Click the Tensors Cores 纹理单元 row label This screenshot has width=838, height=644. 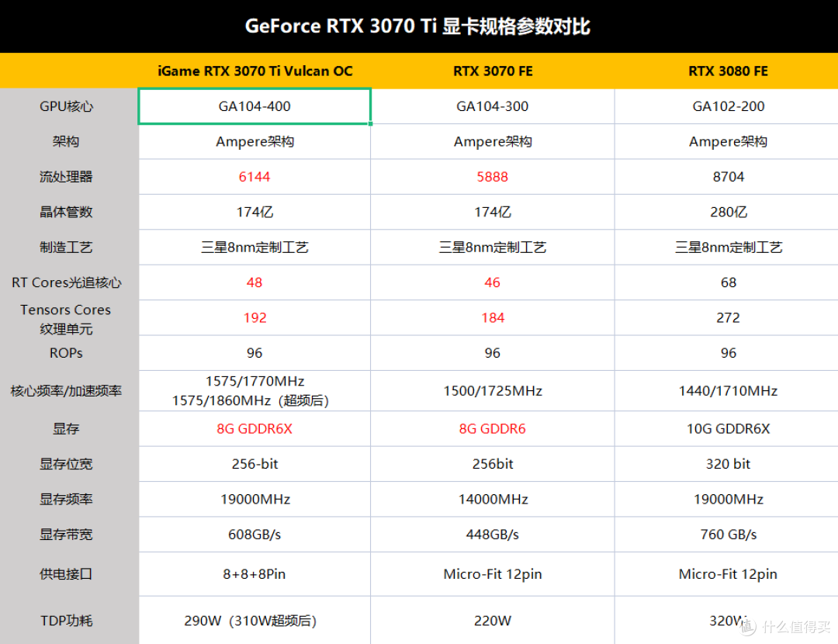[65, 317]
